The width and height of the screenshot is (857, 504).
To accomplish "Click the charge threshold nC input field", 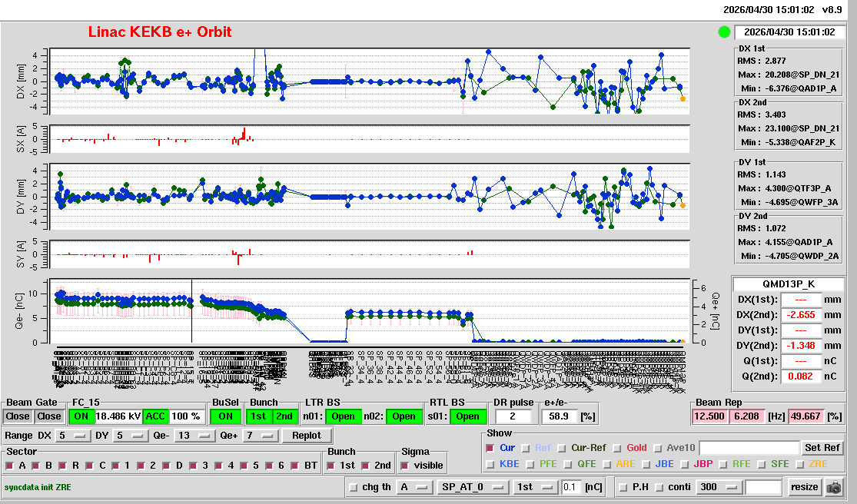I will 571,487.
